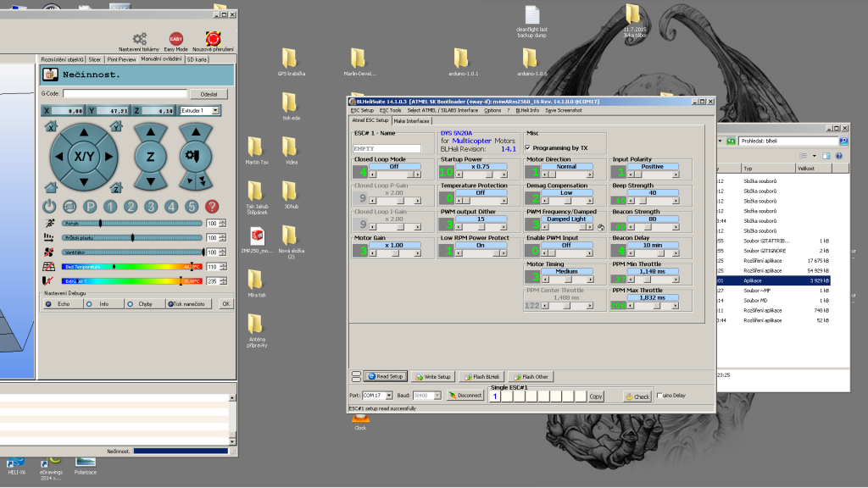This screenshot has width=868, height=488.
Task: Click the red question mark help icon
Action: click(212, 206)
